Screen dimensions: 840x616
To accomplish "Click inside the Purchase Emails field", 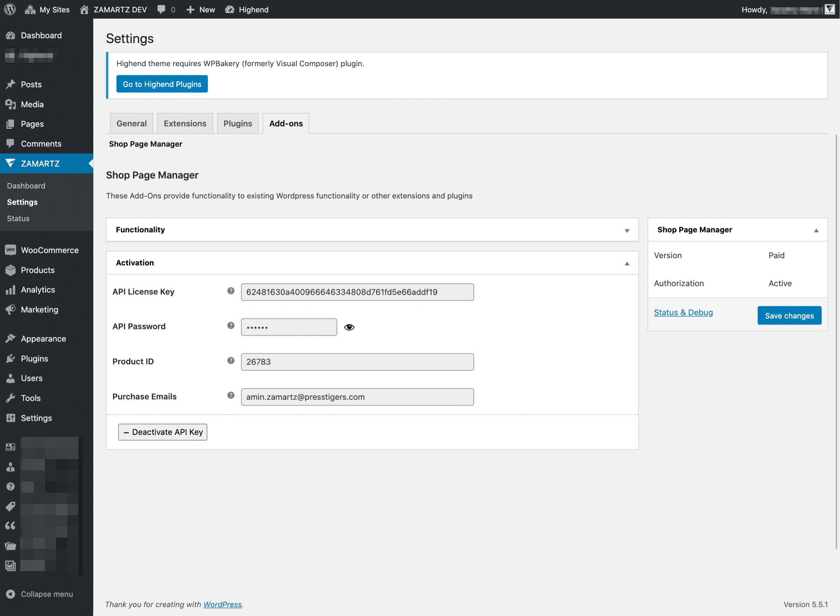I will tap(357, 397).
